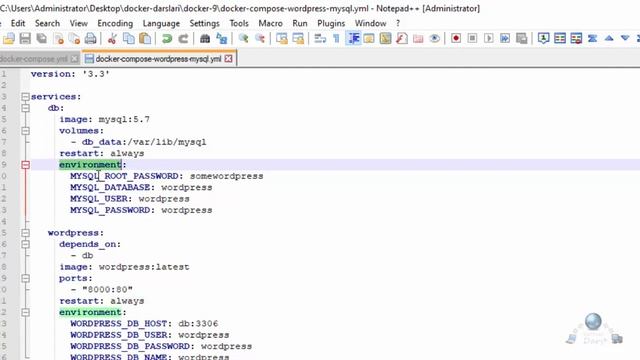Stop macro recording icon
This screenshot has width=640, height=360.
pyautogui.click(x=472, y=39)
